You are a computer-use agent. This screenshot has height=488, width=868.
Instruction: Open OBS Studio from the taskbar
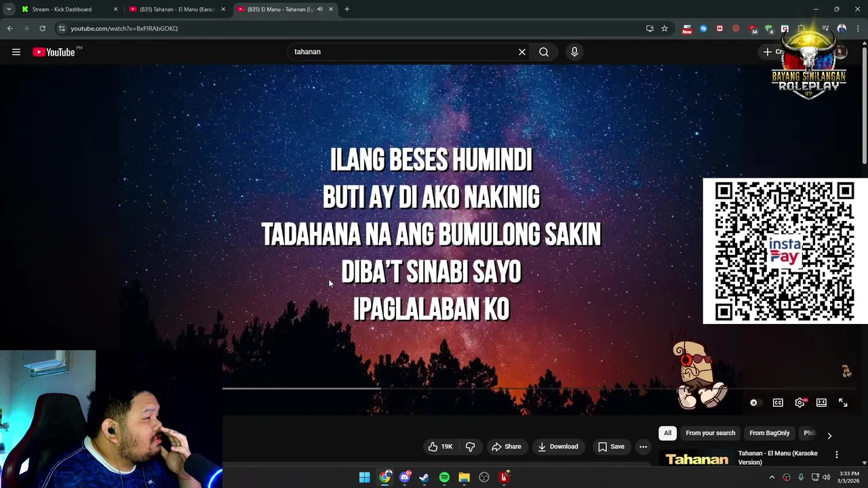[x=484, y=478]
